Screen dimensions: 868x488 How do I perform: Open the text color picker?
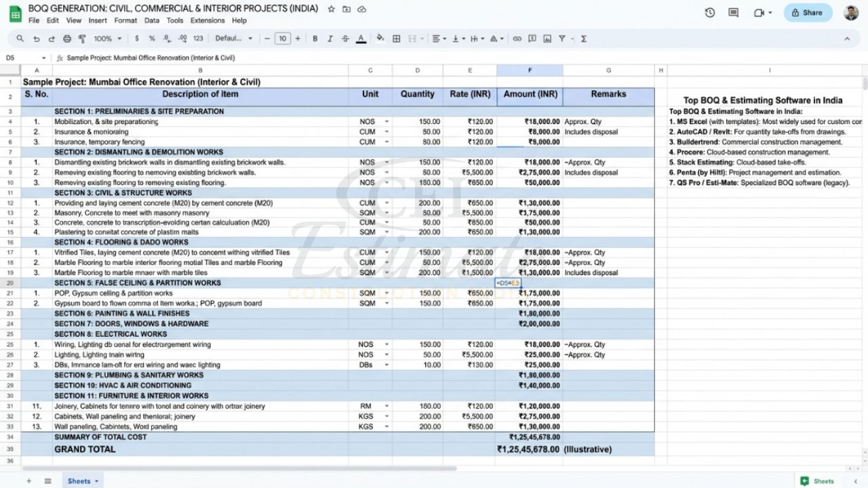[x=361, y=39]
